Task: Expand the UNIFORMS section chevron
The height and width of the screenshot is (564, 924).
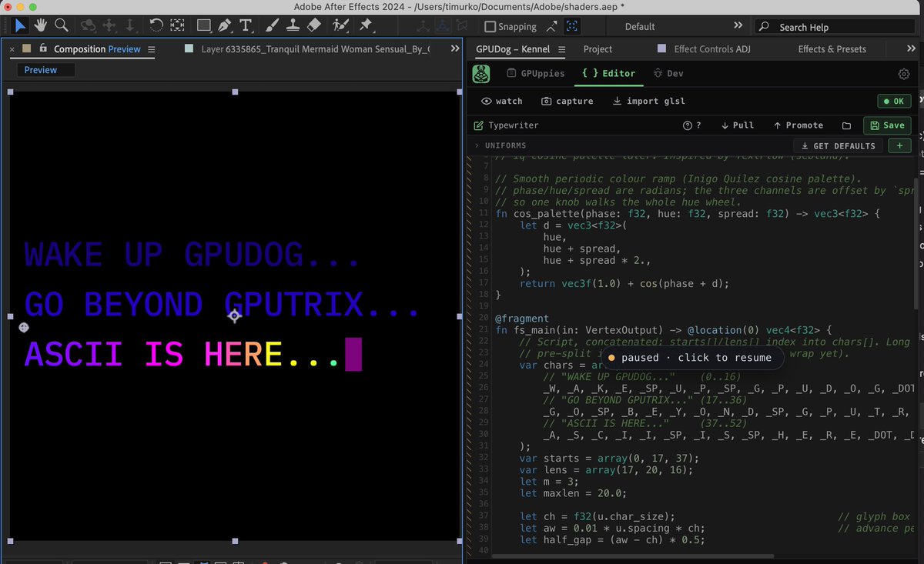Action: 477,145
